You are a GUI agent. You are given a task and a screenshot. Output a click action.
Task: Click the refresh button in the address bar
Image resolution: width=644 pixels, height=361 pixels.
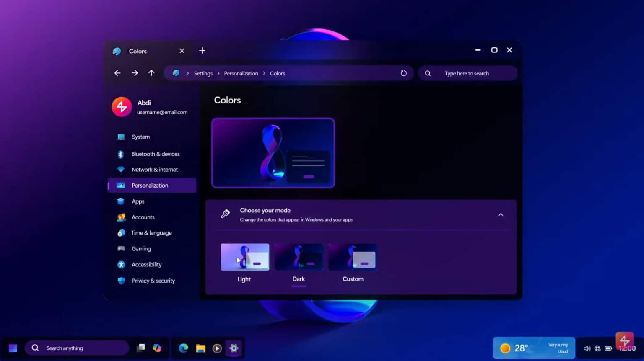coord(403,73)
